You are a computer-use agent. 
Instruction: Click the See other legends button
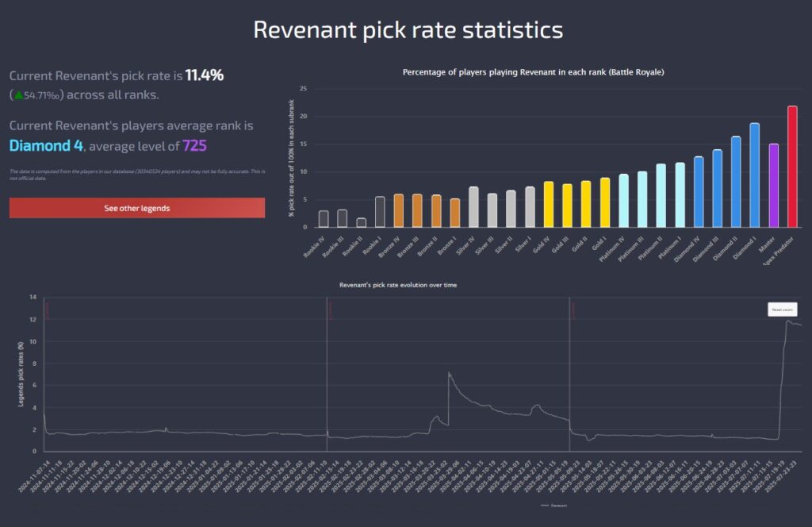(136, 208)
